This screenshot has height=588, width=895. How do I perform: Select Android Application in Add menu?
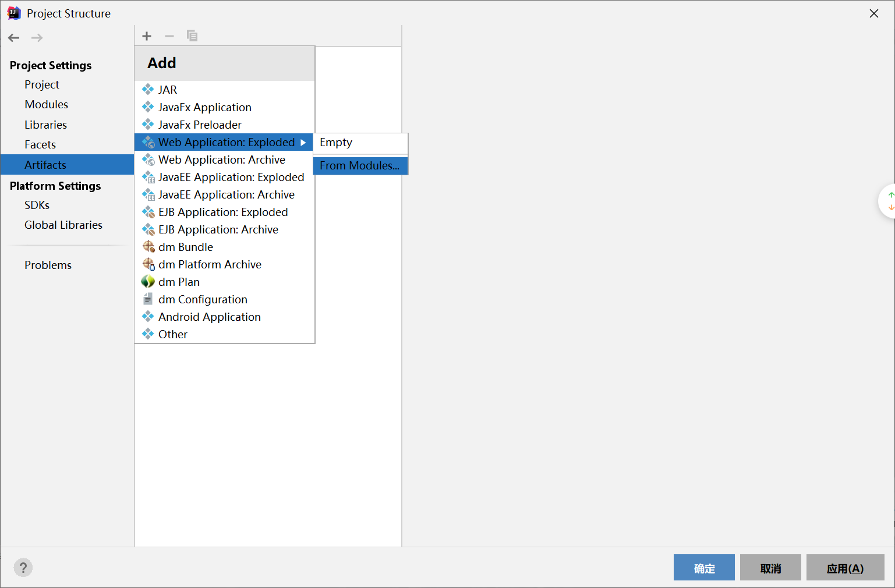point(209,317)
